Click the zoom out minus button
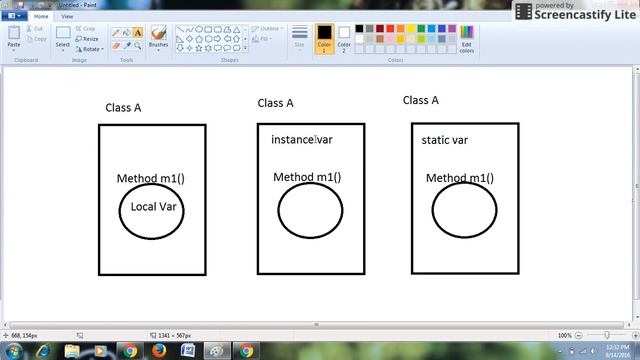The height and width of the screenshot is (360, 640). pos(578,336)
